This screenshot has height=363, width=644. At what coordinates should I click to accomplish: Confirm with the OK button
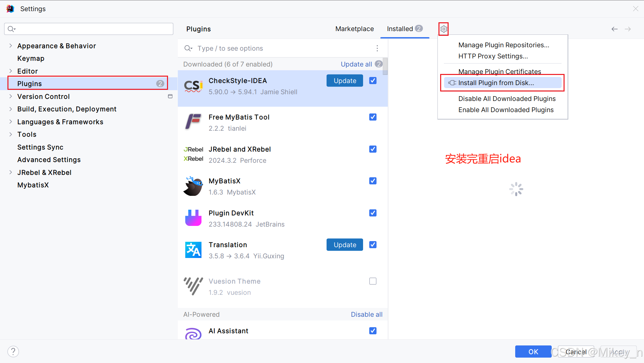coord(533,352)
